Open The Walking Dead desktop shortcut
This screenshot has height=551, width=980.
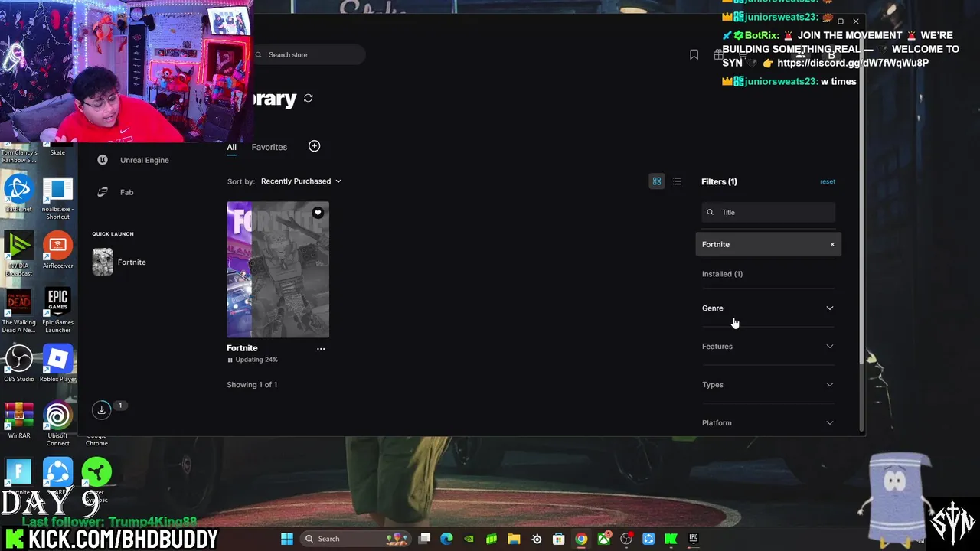click(18, 311)
